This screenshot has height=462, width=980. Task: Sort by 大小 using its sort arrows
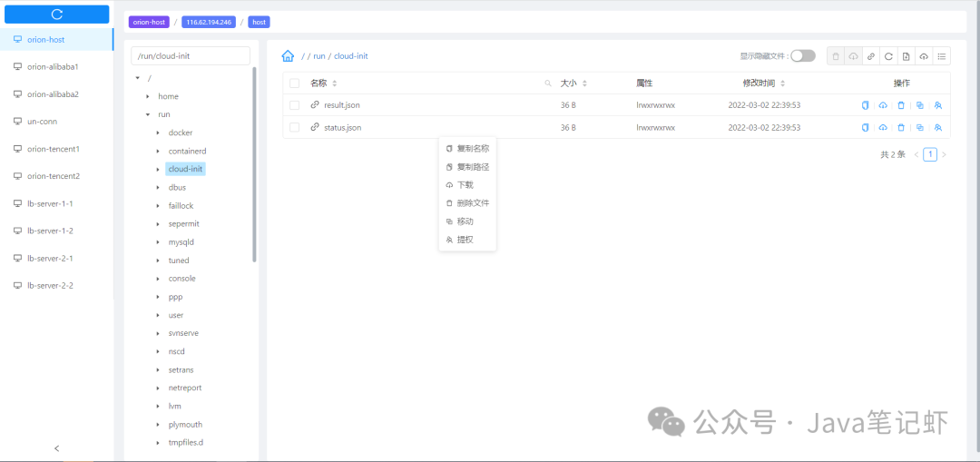point(584,84)
